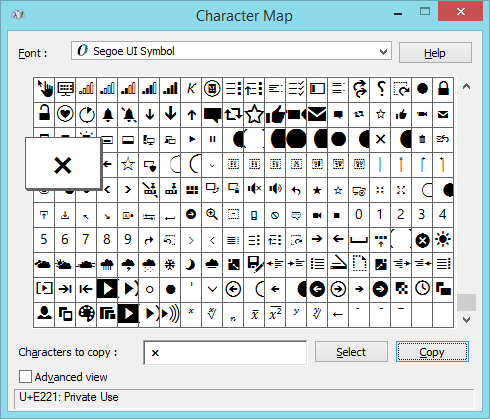This screenshot has height=419, width=490.
Task: Select the crescent moon character
Action: pyautogui.click(x=191, y=265)
